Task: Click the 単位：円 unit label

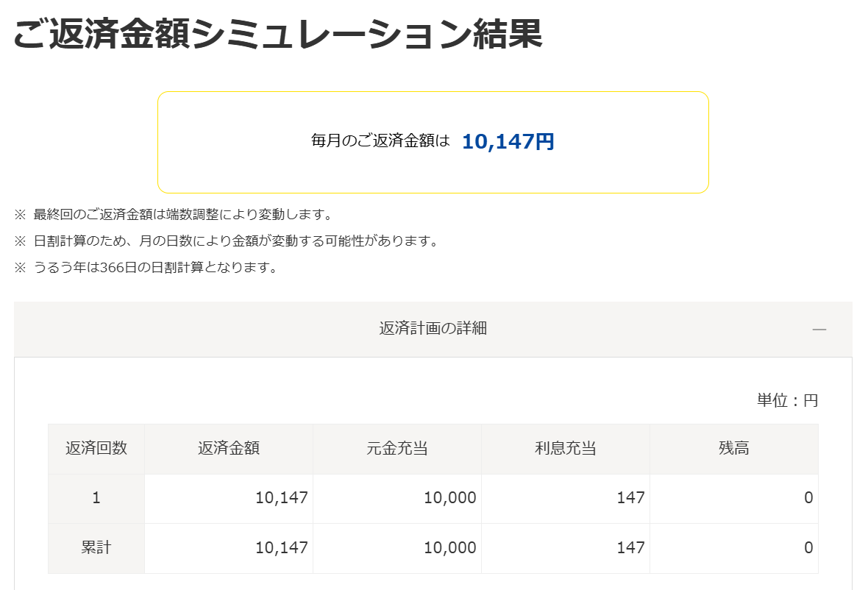Action: [787, 400]
